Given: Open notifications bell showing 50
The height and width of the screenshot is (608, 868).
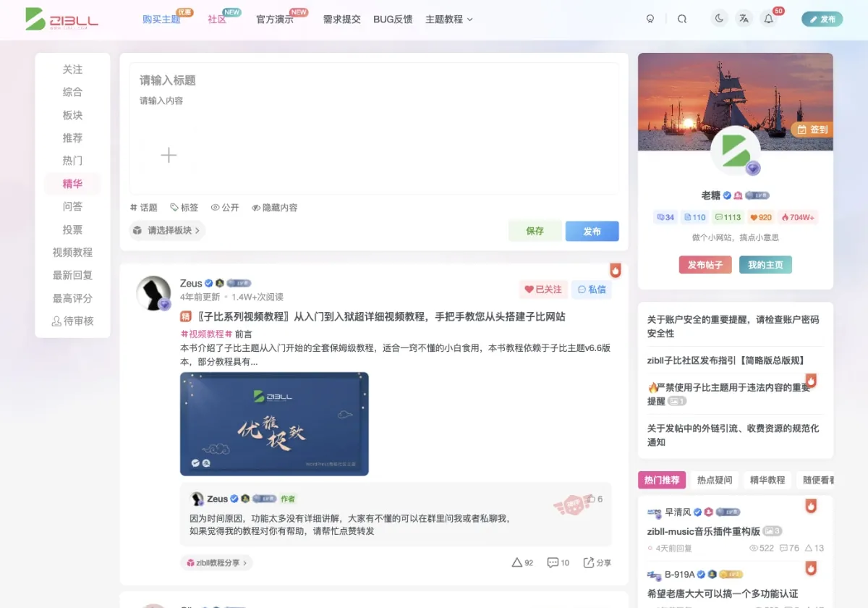Looking at the screenshot, I should [x=769, y=19].
